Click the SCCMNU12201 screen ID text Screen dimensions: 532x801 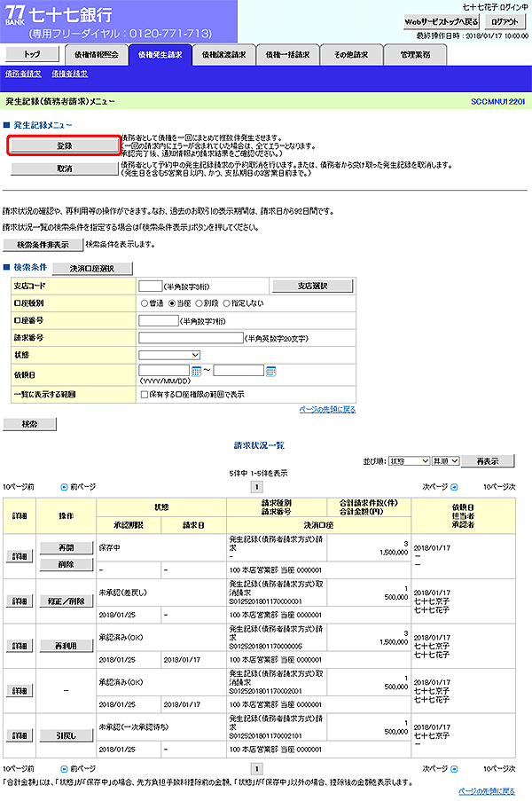click(x=497, y=102)
